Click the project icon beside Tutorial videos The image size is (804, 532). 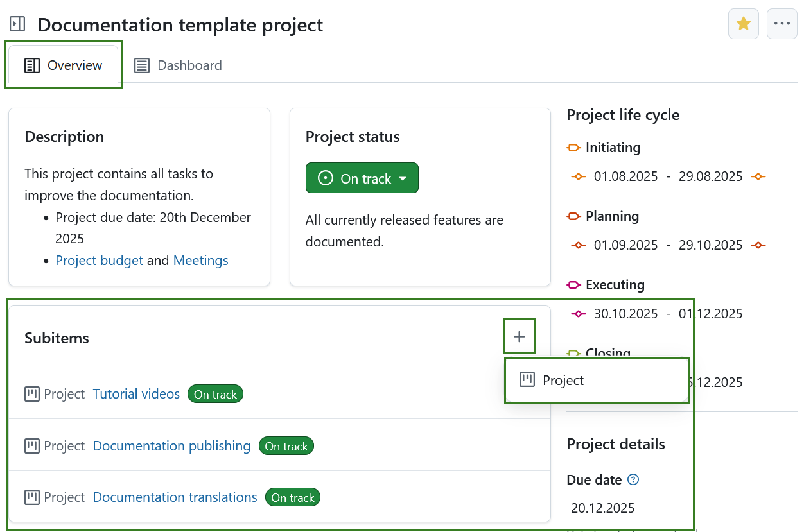(x=31, y=393)
